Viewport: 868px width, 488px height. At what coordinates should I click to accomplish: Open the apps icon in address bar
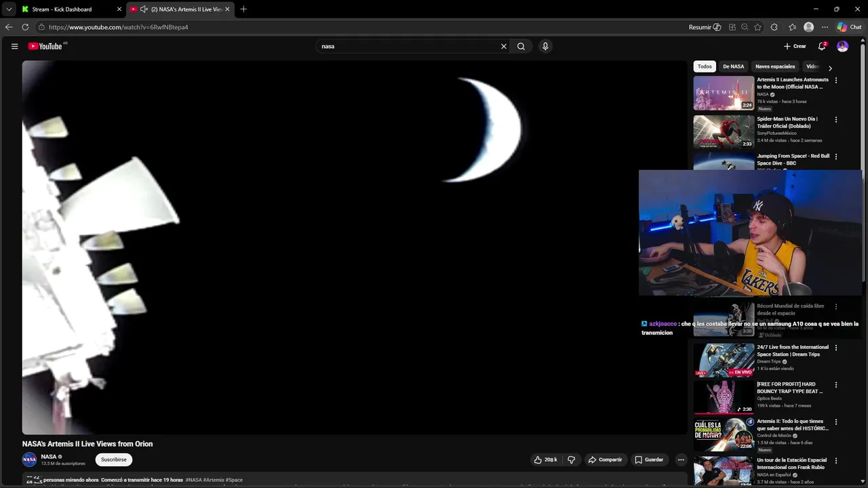[x=732, y=27]
